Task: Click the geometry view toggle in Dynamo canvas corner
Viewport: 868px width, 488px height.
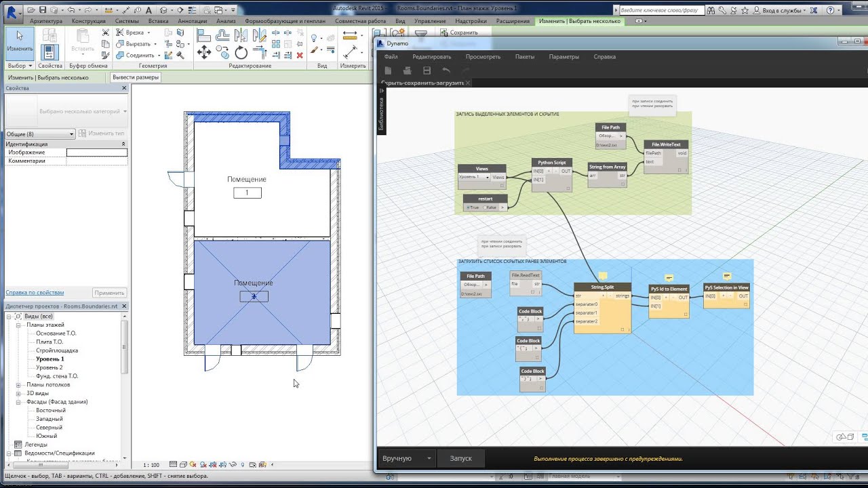Action: click(x=846, y=437)
